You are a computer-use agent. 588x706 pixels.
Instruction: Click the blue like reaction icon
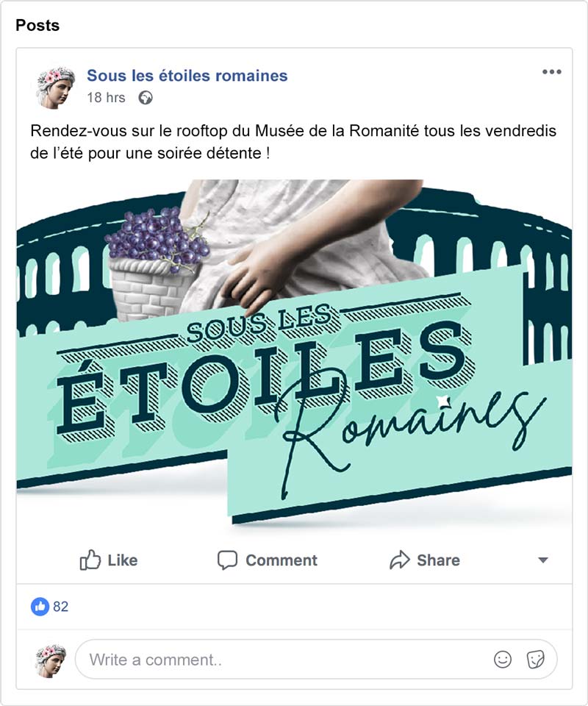click(x=40, y=607)
